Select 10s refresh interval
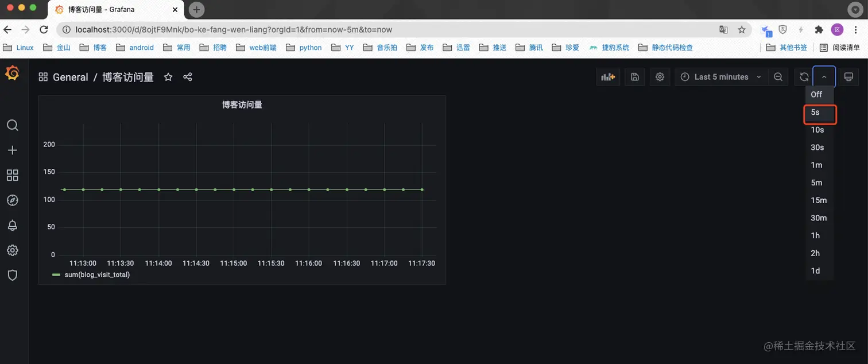The height and width of the screenshot is (364, 868). (820, 130)
